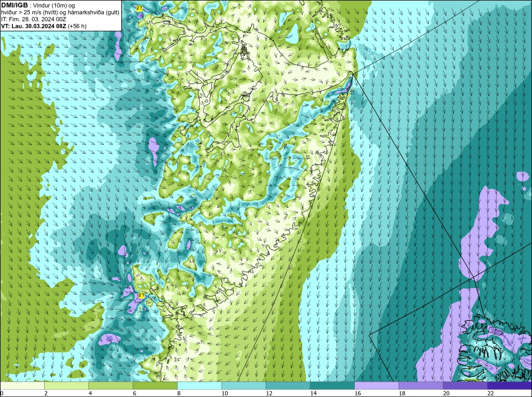Click legend scale number 18
The width and height of the screenshot is (532, 397).
402,393
